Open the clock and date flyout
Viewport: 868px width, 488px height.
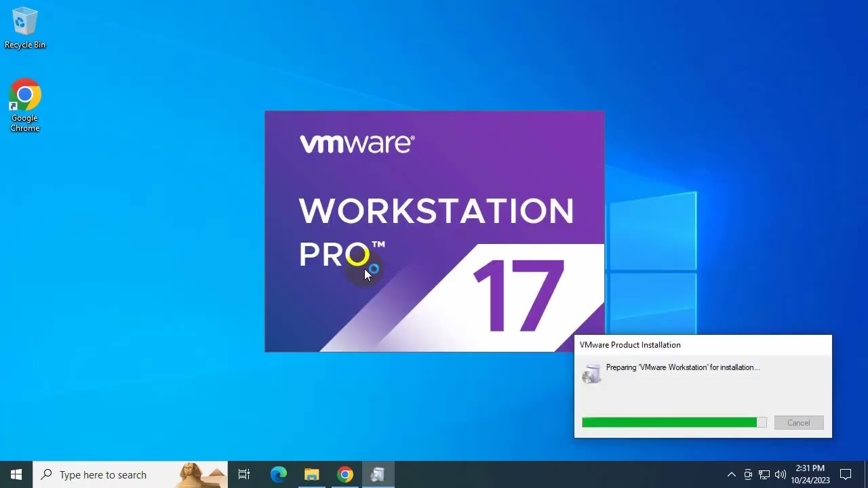(x=810, y=474)
